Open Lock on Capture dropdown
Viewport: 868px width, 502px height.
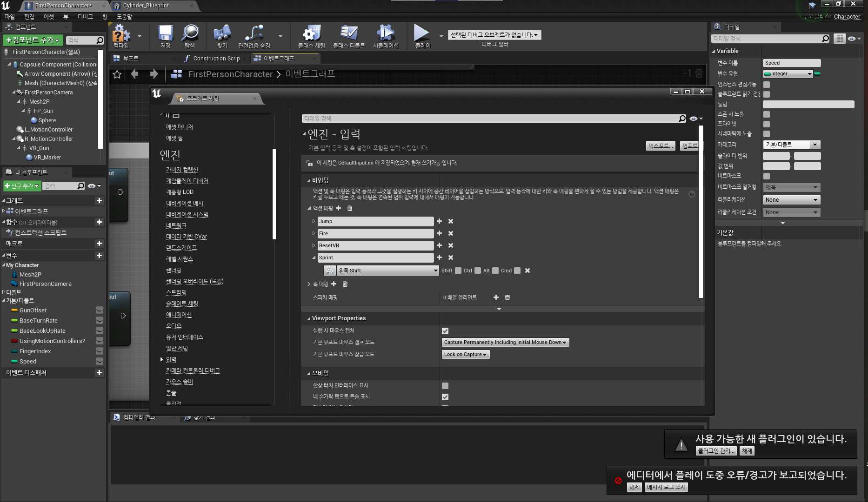pyautogui.click(x=466, y=355)
